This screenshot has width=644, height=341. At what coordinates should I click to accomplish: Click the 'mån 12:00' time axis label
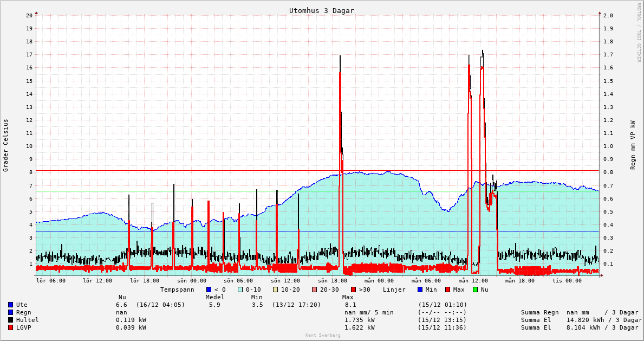473,281
